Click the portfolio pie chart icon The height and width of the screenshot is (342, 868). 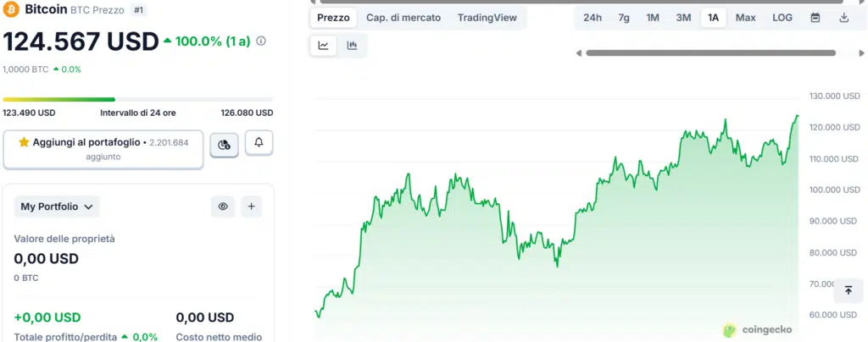click(x=224, y=145)
